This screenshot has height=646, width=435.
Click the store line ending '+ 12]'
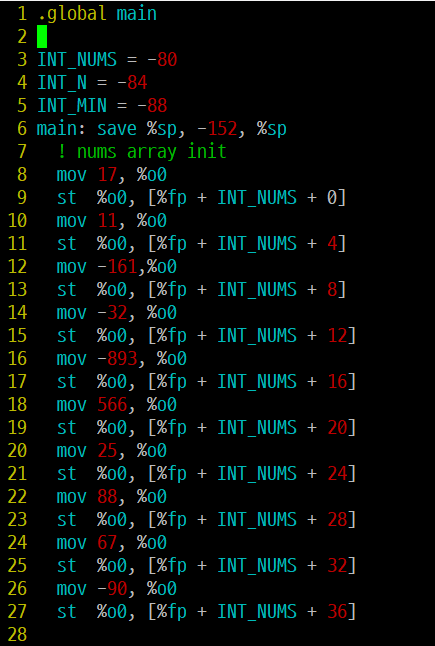(206, 336)
